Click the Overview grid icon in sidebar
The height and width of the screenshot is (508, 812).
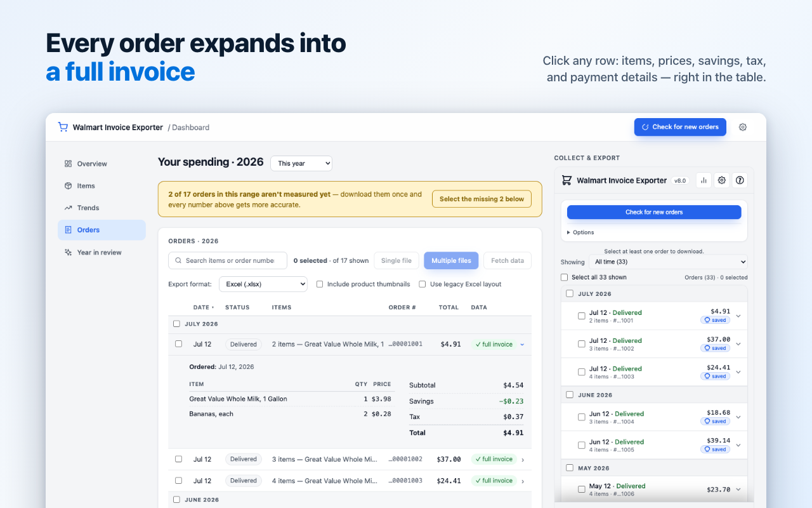coord(68,164)
